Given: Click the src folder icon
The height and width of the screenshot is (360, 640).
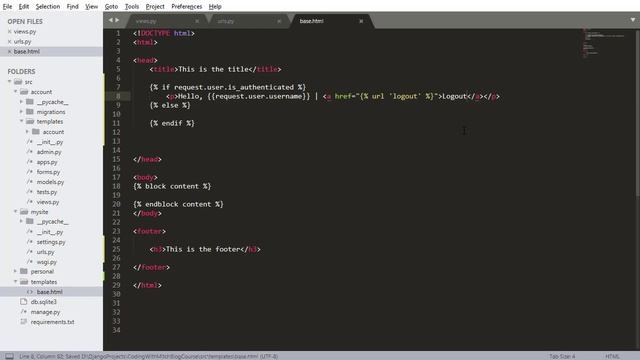Looking at the screenshot, I should 18,82.
